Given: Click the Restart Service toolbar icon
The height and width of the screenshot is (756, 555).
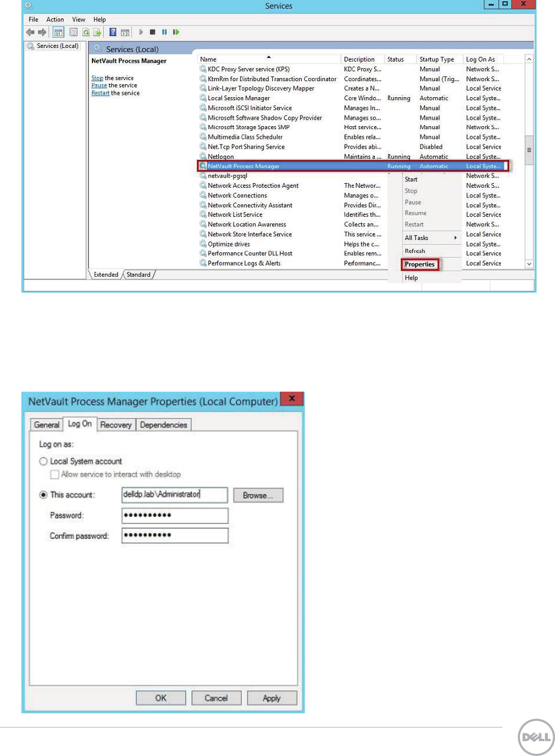Looking at the screenshot, I should coord(176,32).
